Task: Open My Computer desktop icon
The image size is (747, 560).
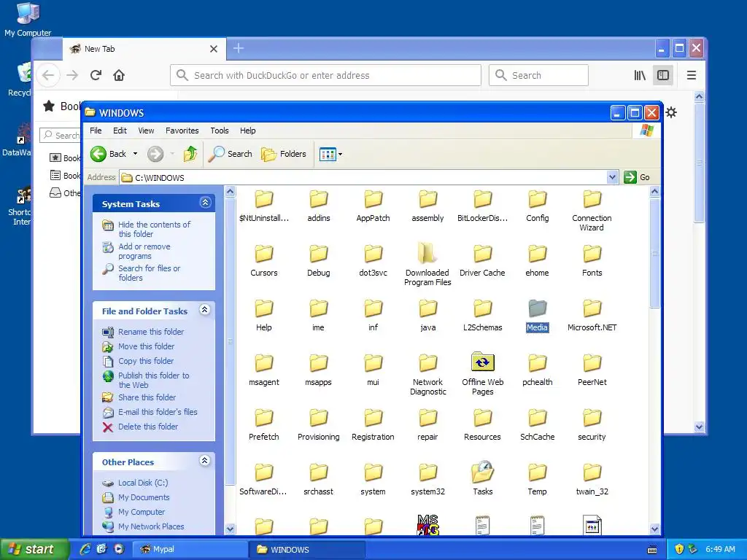Action: pyautogui.click(x=28, y=19)
